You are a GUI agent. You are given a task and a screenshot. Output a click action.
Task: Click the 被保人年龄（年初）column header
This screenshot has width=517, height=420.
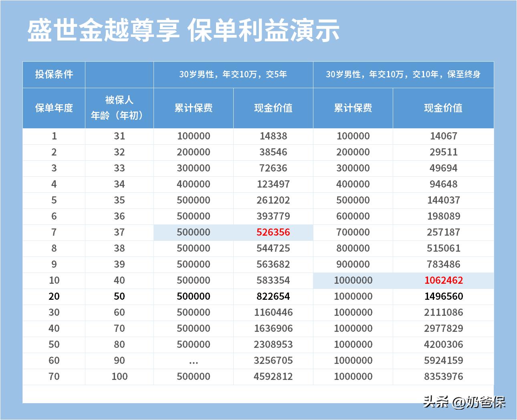point(119,107)
